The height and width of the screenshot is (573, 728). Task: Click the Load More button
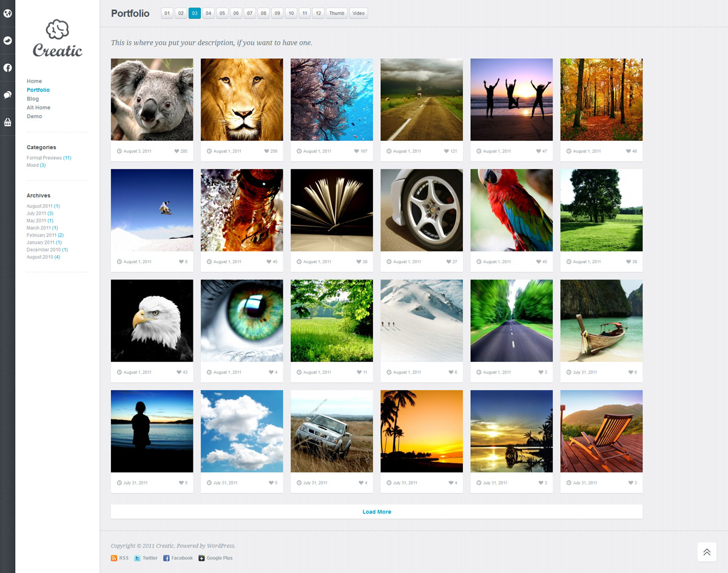(x=377, y=512)
